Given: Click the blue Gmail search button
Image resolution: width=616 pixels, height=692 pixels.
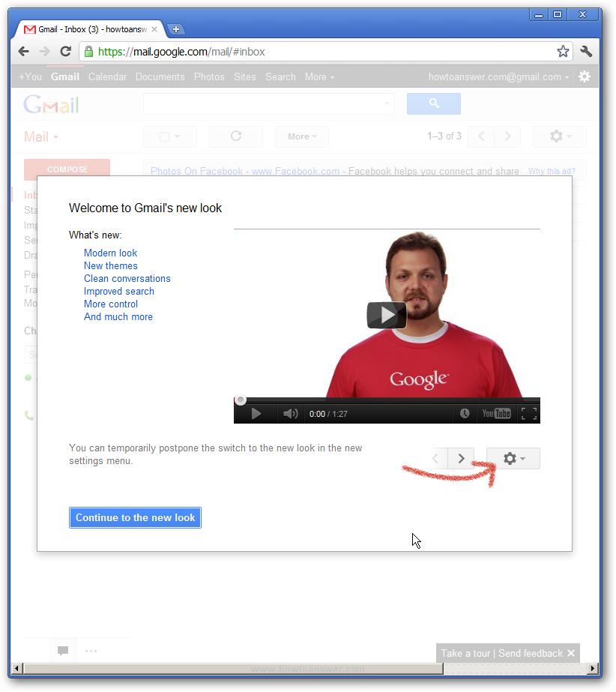Looking at the screenshot, I should coord(433,103).
